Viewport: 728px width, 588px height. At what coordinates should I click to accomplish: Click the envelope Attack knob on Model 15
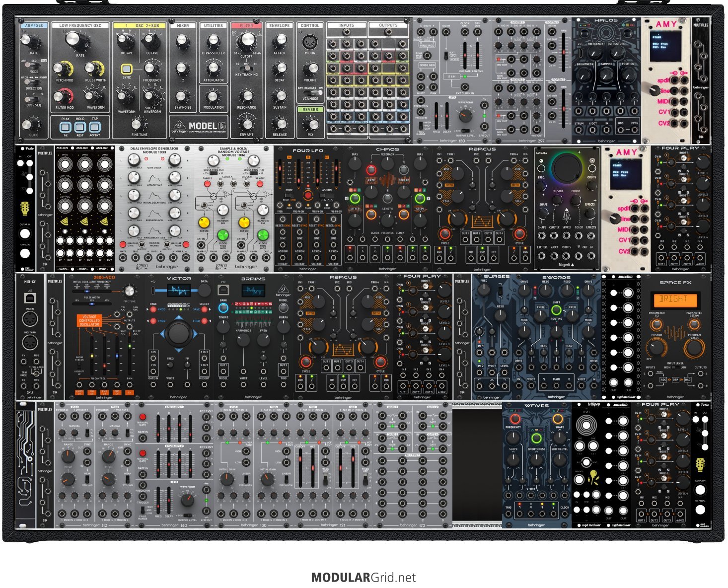point(280,41)
